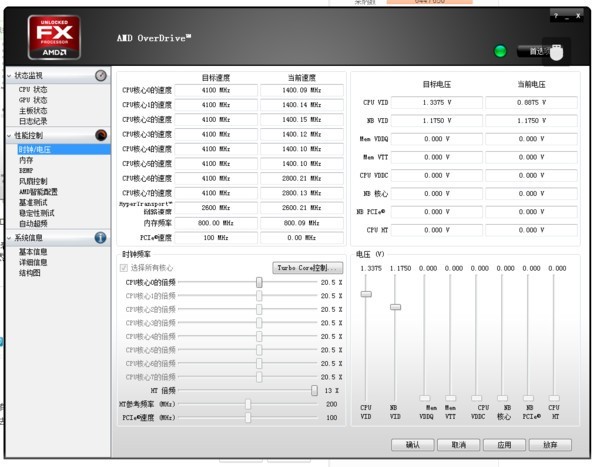The width and height of the screenshot is (600, 467).
Task: Click the status monitor gauge icon
Action: (x=100, y=75)
